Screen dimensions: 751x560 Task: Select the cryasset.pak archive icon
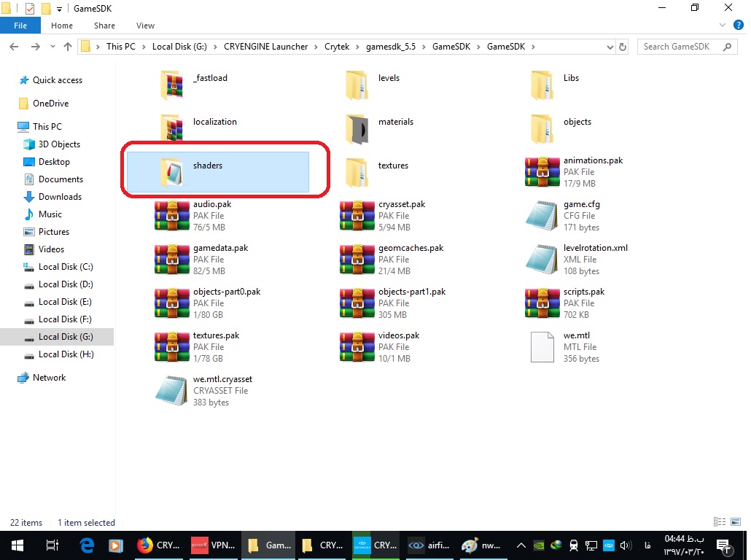point(357,216)
